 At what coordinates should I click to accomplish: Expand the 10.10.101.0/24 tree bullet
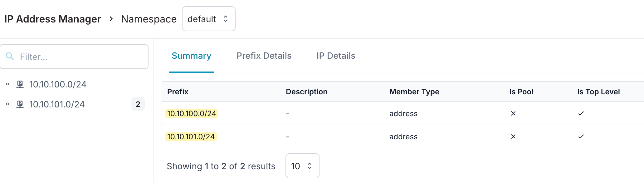[x=7, y=104]
